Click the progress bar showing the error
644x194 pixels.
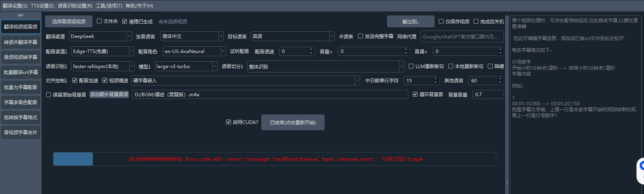click(274, 159)
